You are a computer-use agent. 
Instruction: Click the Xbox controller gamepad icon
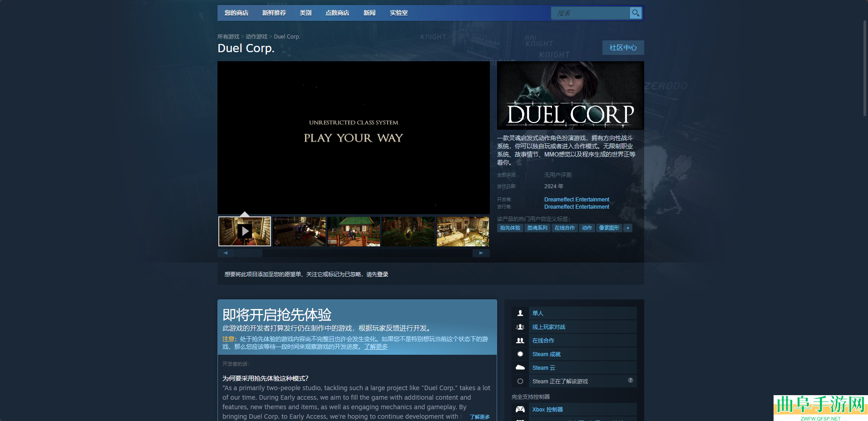[520, 409]
